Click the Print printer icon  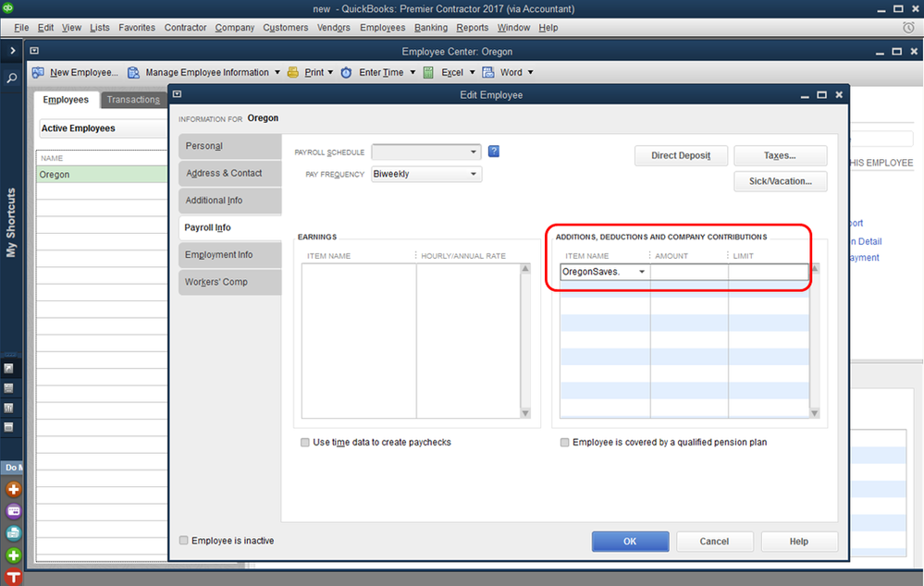tap(293, 72)
